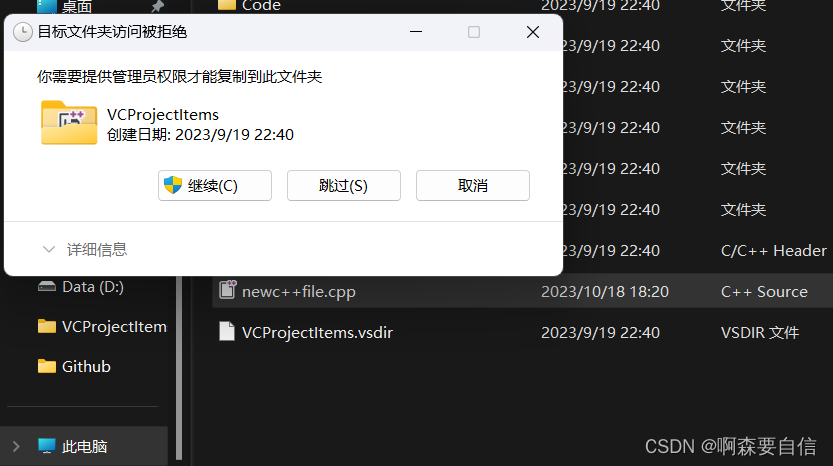Click the pin icon next to 桌面
Image resolution: width=833 pixels, height=466 pixels.
[x=157, y=6]
